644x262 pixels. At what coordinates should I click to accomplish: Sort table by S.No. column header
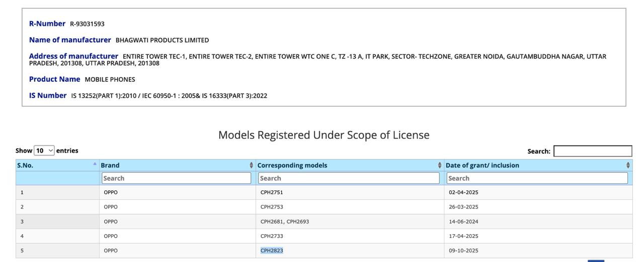tap(57, 165)
